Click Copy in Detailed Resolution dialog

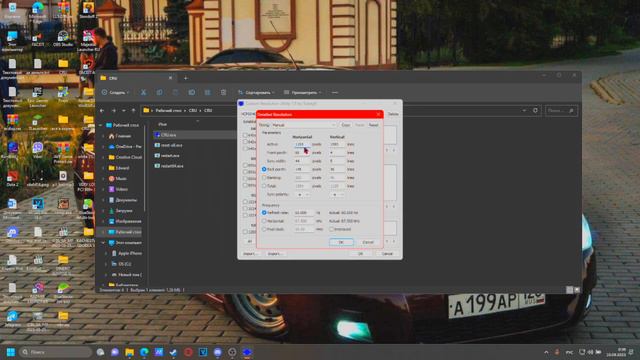pyautogui.click(x=345, y=125)
